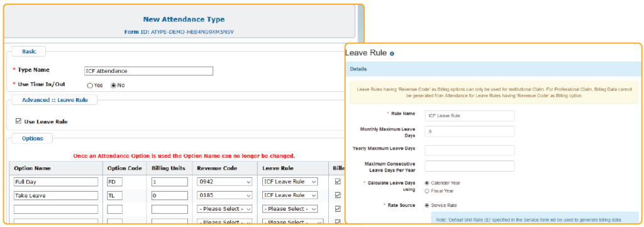644x227 pixels.
Task: Click the Option Code field in the third, empty options row
Action: tap(114, 209)
